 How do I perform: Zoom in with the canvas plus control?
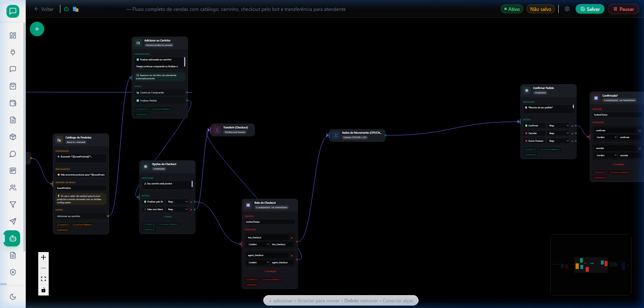pyautogui.click(x=43, y=257)
